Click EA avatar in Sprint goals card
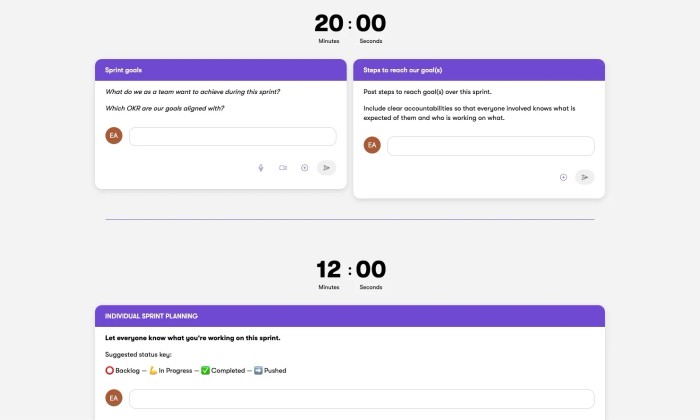The width and height of the screenshot is (700, 420). pos(114,136)
